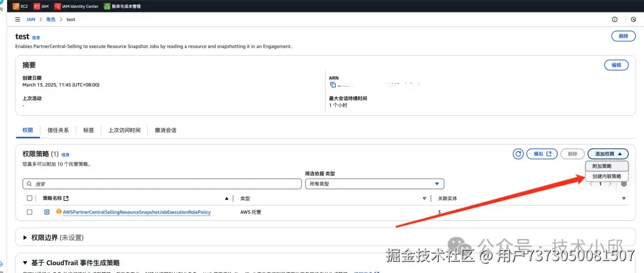Expand the AWSPartnerCentralSelling policy row details

[x=47, y=212]
